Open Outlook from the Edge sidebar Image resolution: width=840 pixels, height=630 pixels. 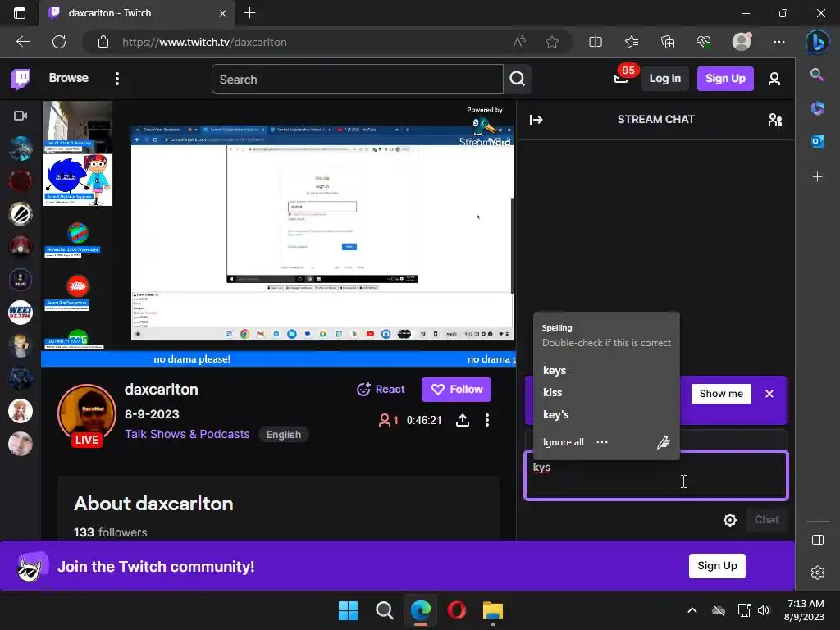click(x=817, y=141)
